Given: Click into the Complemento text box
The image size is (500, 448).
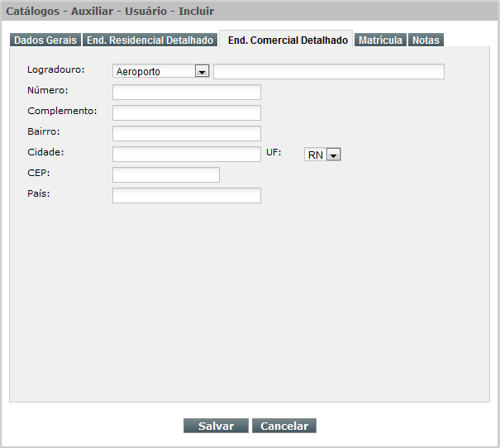Looking at the screenshot, I should 186,112.
